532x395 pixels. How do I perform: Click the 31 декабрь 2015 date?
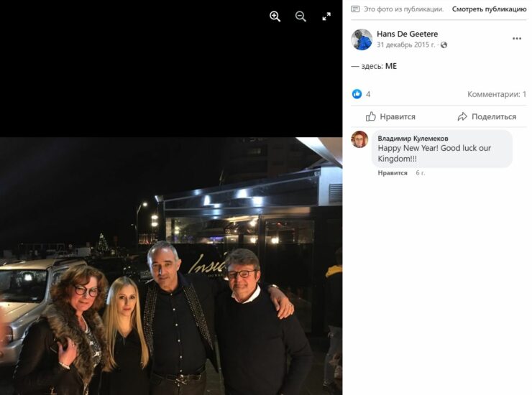tap(405, 45)
